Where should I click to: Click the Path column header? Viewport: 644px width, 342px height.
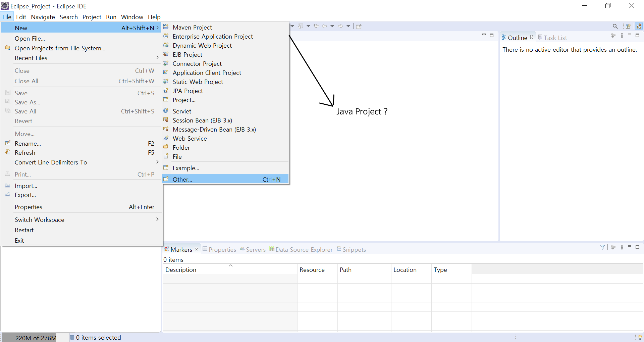point(364,270)
